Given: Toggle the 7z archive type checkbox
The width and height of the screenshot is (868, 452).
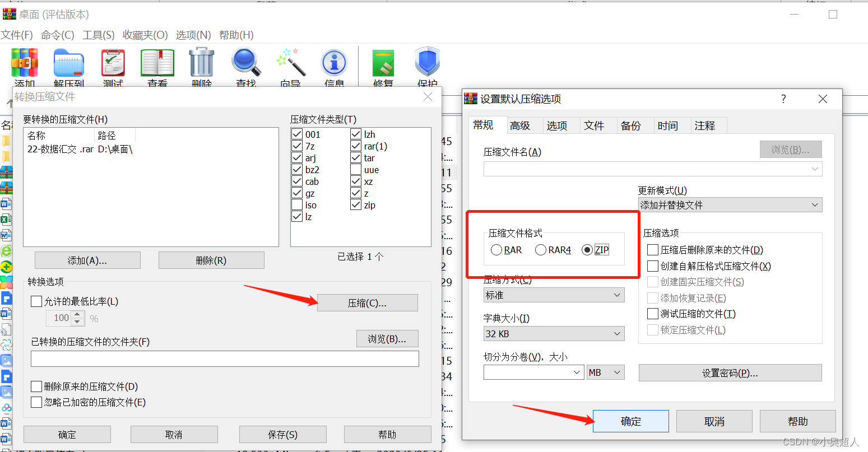Looking at the screenshot, I should 298,146.
